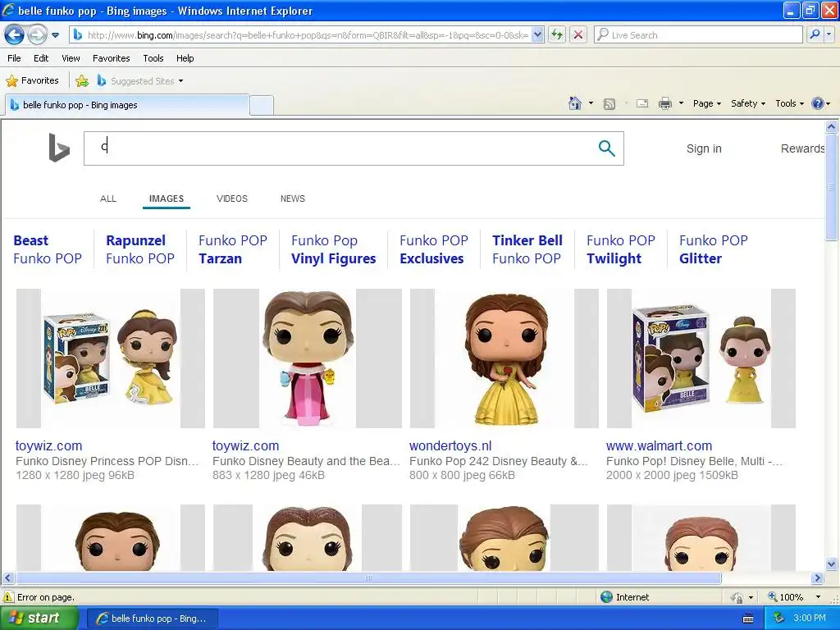This screenshot has height=630, width=840.
Task: Open the Tools command bar dropdown
Action: tap(789, 103)
